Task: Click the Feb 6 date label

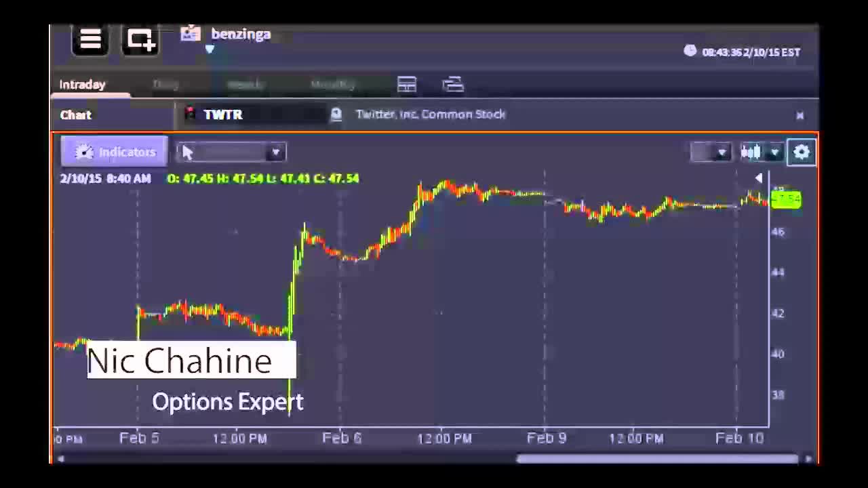Action: coord(342,438)
